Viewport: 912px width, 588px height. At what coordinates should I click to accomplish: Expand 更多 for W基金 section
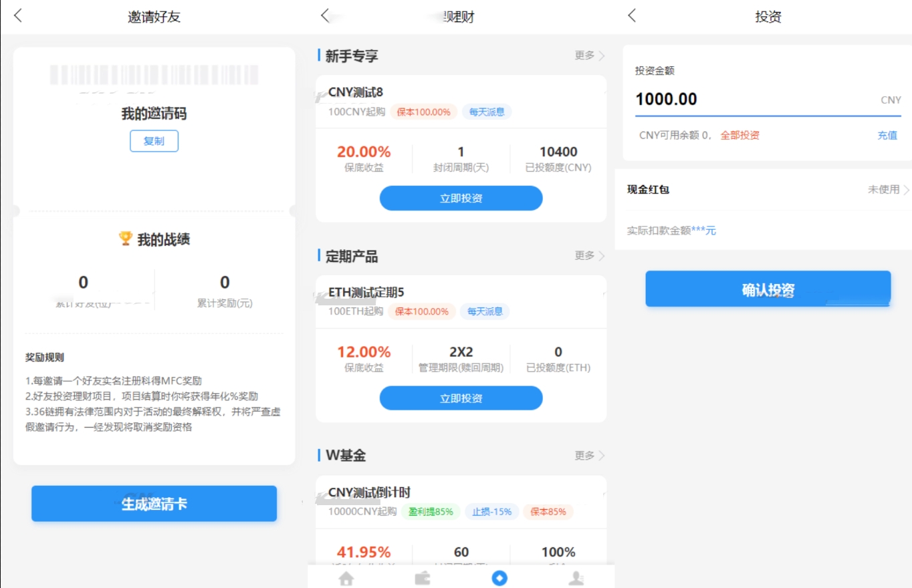(x=589, y=456)
